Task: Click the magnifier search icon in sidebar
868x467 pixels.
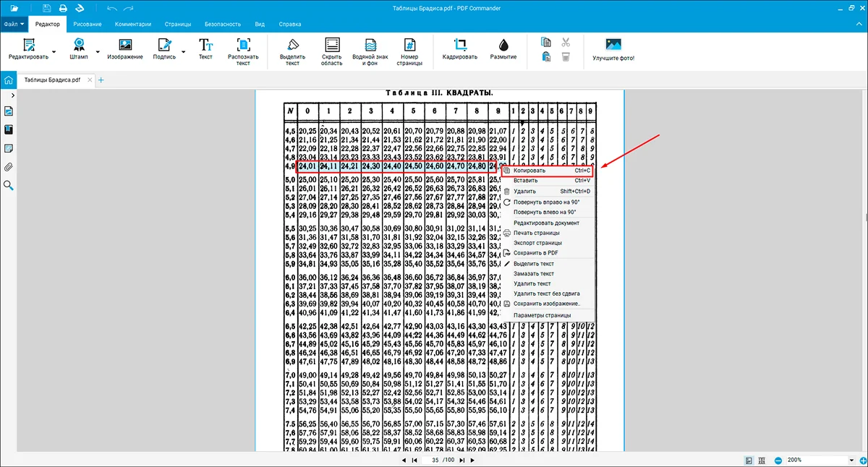Action: (9, 185)
